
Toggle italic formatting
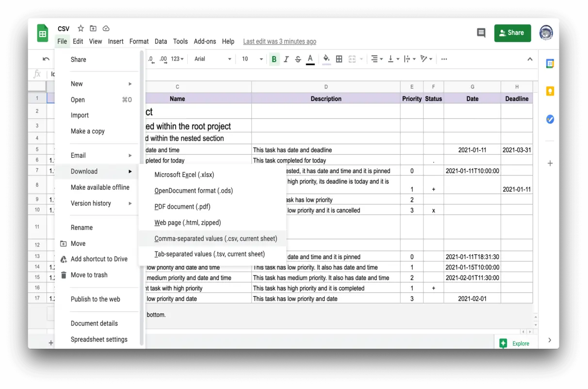pos(286,59)
